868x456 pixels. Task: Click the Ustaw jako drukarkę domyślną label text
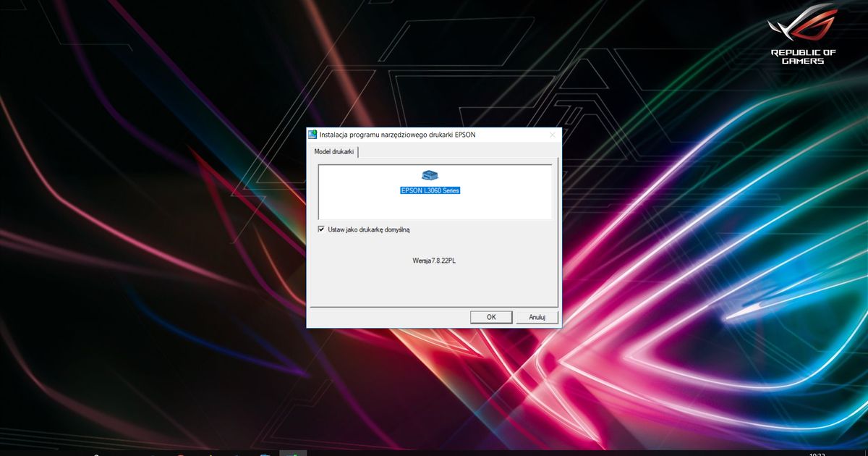click(369, 229)
